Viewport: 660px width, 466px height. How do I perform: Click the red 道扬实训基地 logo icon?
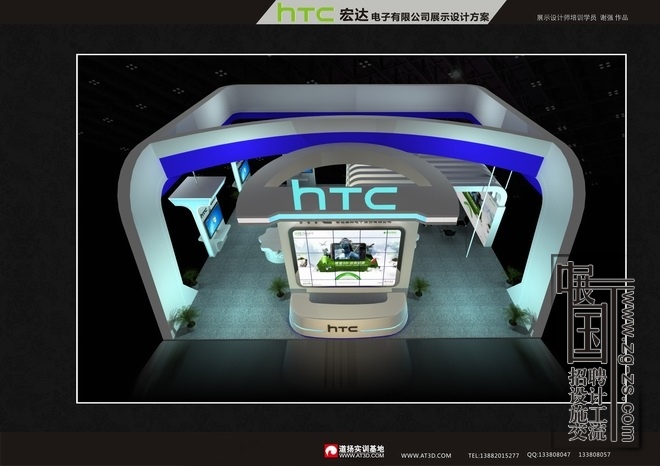click(331, 451)
